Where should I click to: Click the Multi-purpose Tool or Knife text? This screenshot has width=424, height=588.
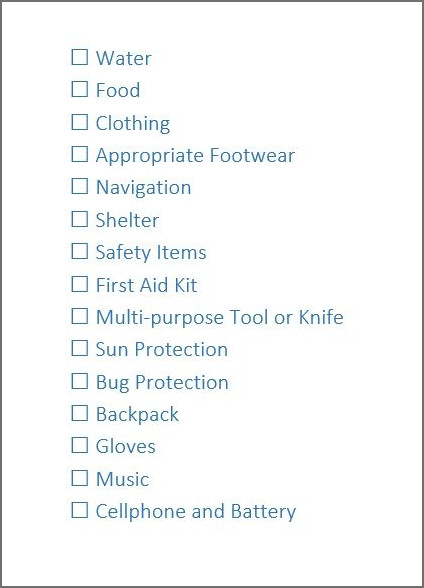coord(220,318)
